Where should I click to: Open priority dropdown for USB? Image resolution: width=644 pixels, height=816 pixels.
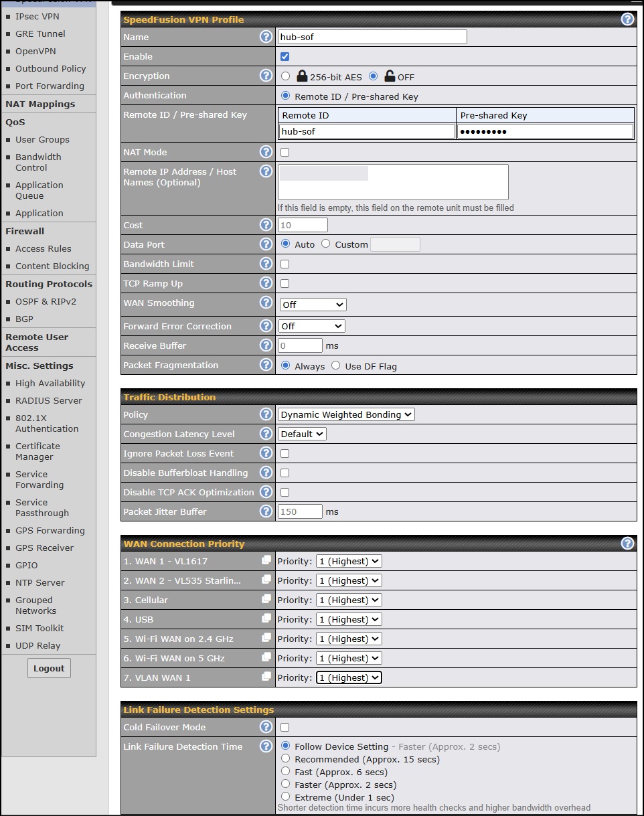[349, 619]
